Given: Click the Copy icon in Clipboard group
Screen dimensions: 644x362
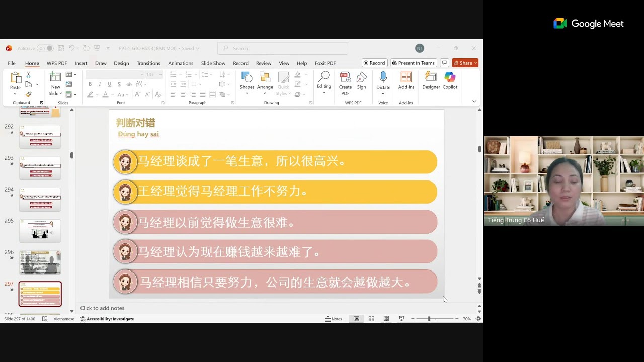Looking at the screenshot, I should point(29,84).
